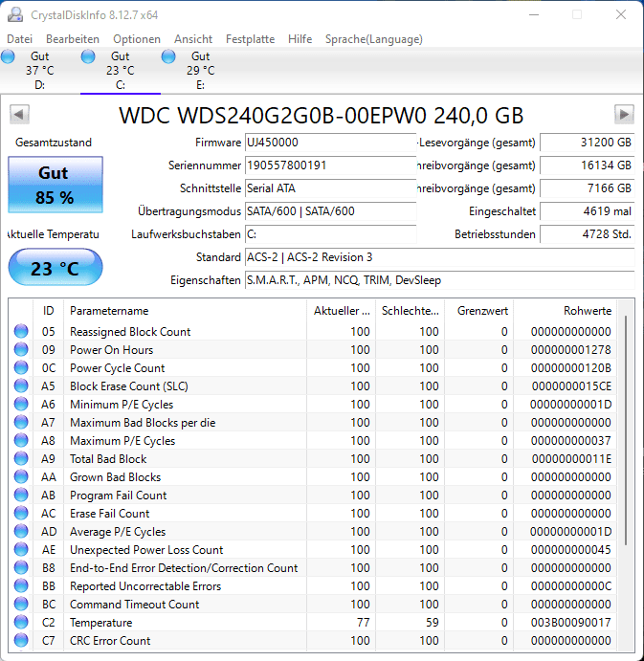Viewport: 644px width, 661px height.
Task: Click status icon of CRC Error Count row
Action: pyautogui.click(x=21, y=640)
